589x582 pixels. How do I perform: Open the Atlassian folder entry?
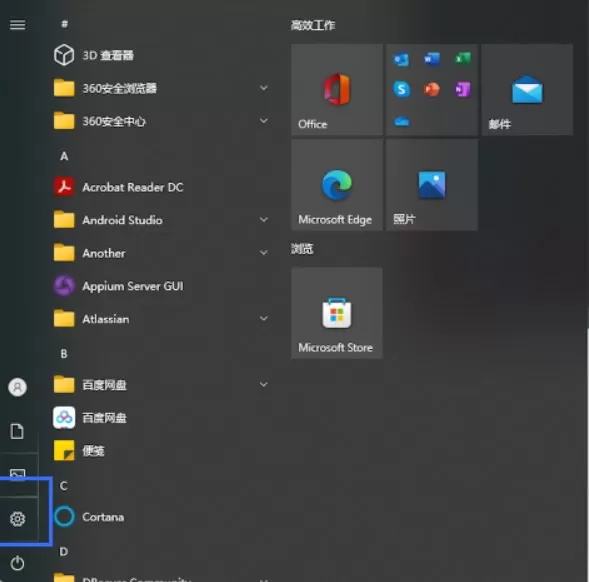coord(162,319)
